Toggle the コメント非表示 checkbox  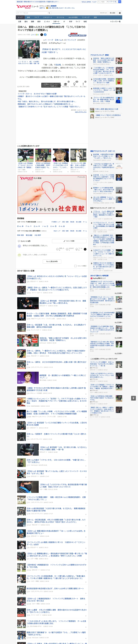pyautogui.click(x=75, y=266)
